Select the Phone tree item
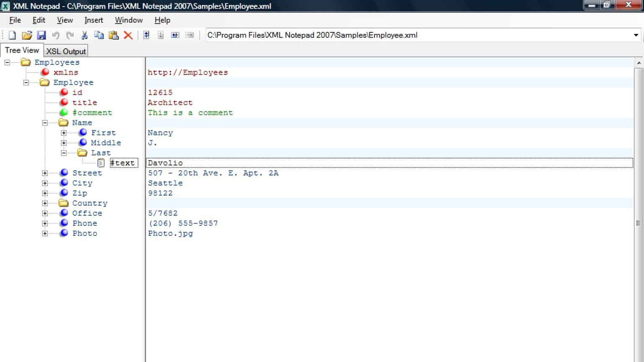644x362 pixels. click(x=85, y=223)
